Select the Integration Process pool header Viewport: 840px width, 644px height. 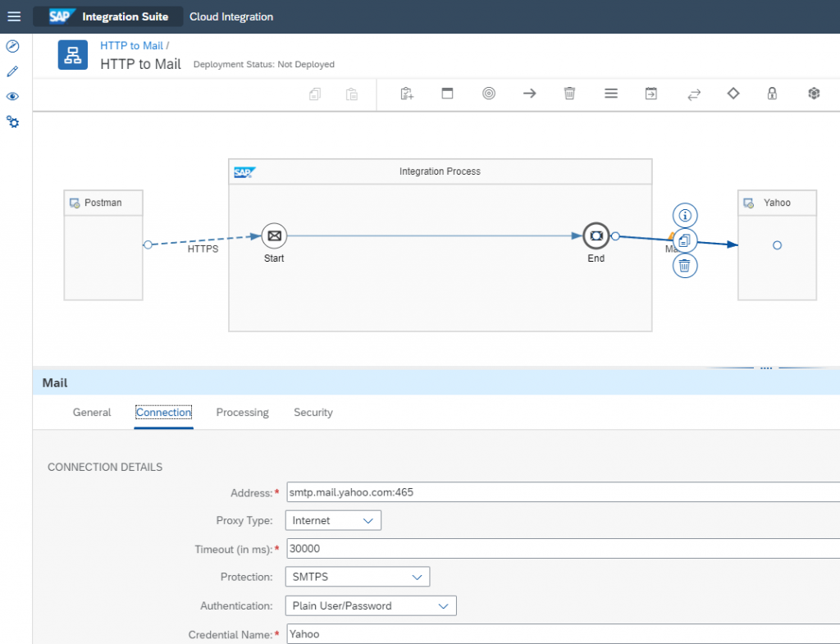[x=441, y=171]
